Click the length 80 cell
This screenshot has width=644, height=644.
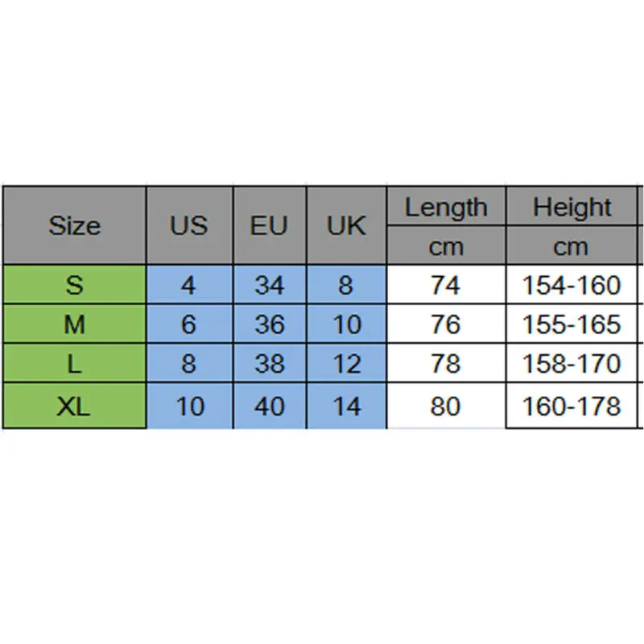point(446,407)
